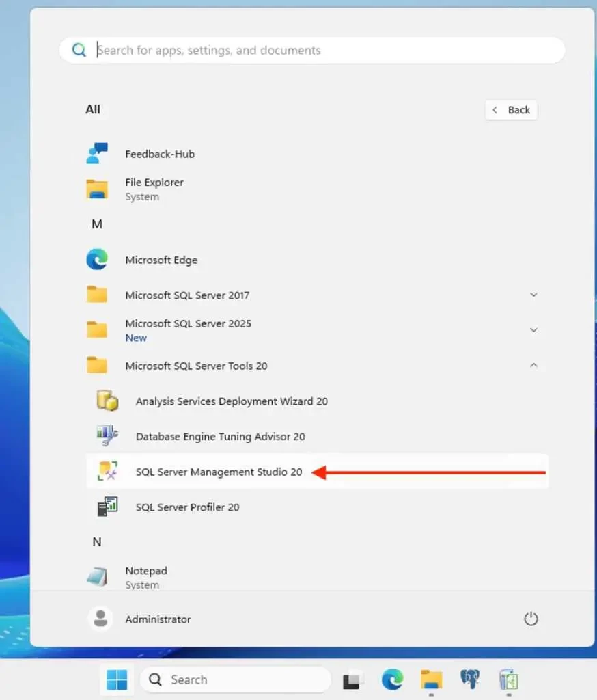Click the All heading in Start menu

[x=93, y=109]
